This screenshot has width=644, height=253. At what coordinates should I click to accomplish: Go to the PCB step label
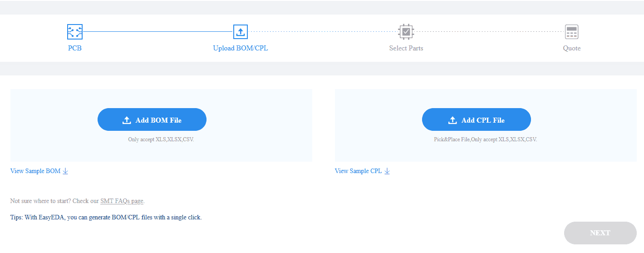click(x=75, y=48)
